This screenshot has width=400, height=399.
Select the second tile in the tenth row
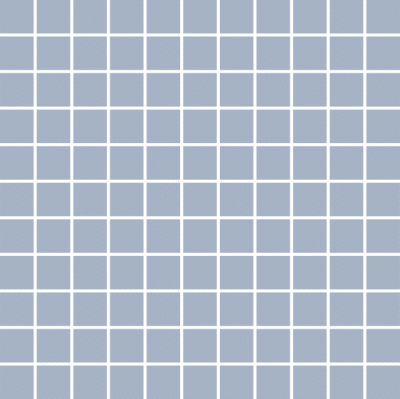click(53, 346)
